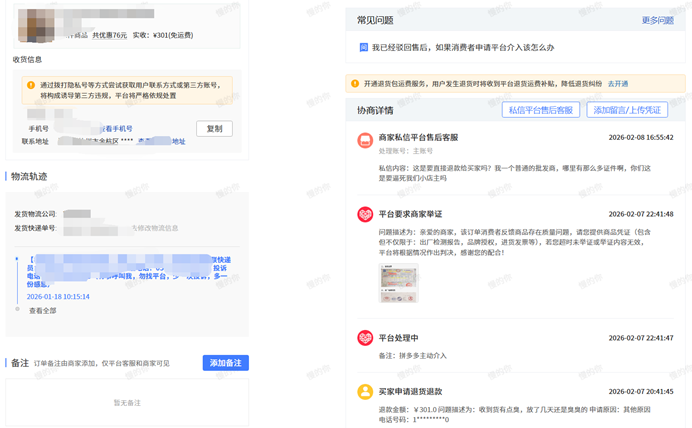Click the blue 添加备注 button
The width and height of the screenshot is (692, 428).
point(225,363)
